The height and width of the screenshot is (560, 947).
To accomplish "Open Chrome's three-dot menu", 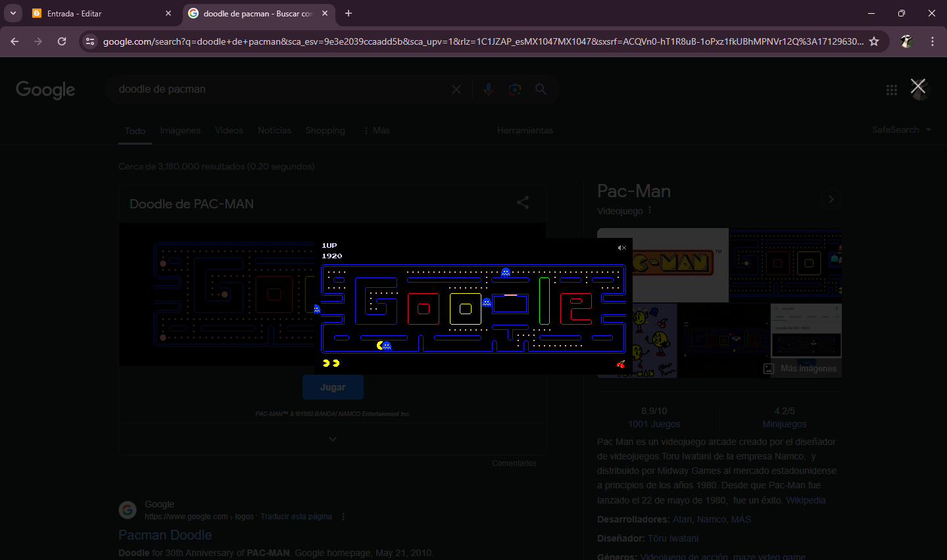I will (933, 41).
